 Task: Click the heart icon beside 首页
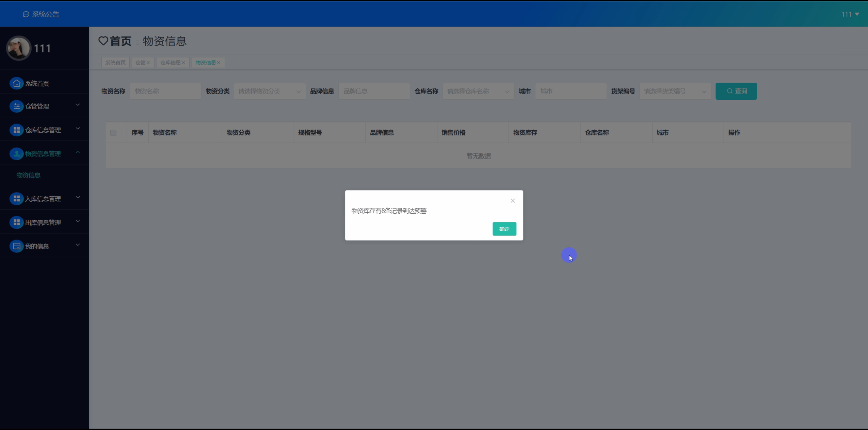[x=103, y=41]
